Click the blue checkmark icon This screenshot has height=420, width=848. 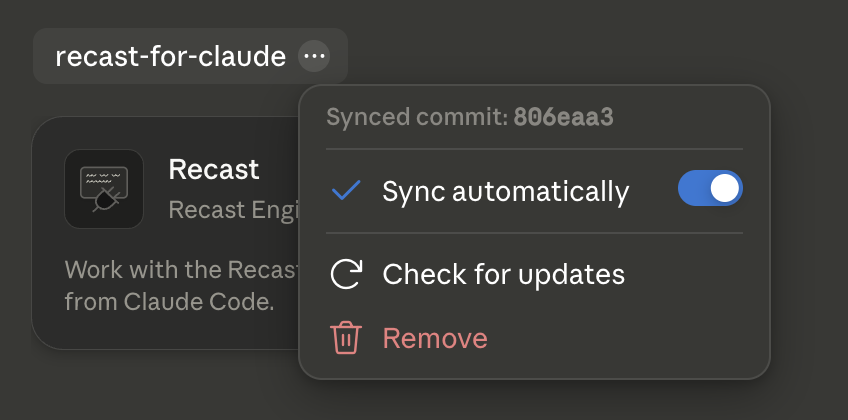(346, 190)
